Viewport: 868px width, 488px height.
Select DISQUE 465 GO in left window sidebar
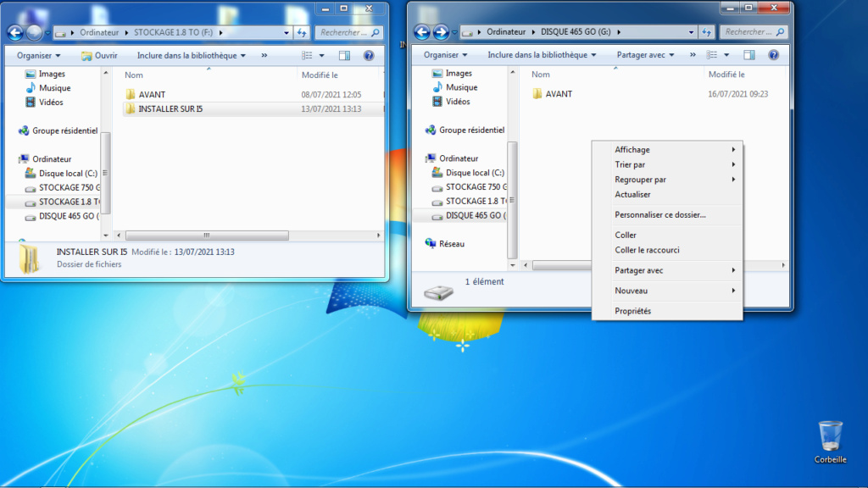pyautogui.click(x=63, y=216)
